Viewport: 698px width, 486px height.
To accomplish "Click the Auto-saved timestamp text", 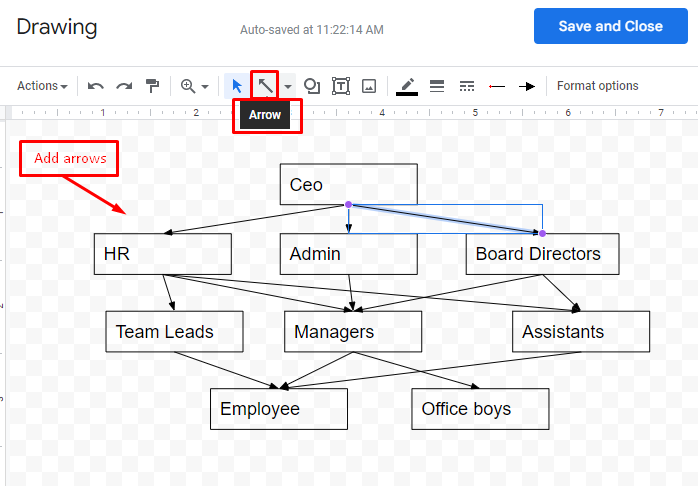I will point(312,30).
